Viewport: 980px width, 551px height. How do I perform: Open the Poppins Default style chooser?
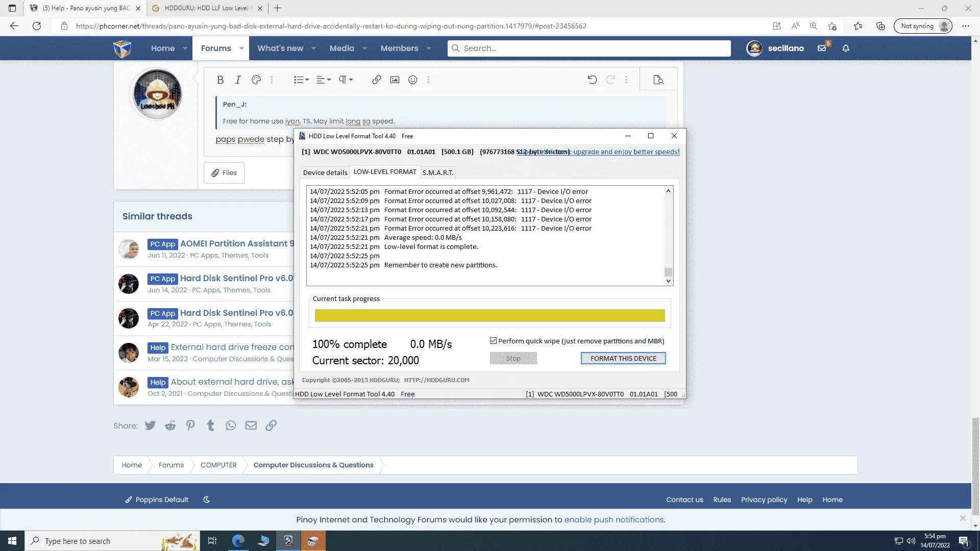coord(157,500)
